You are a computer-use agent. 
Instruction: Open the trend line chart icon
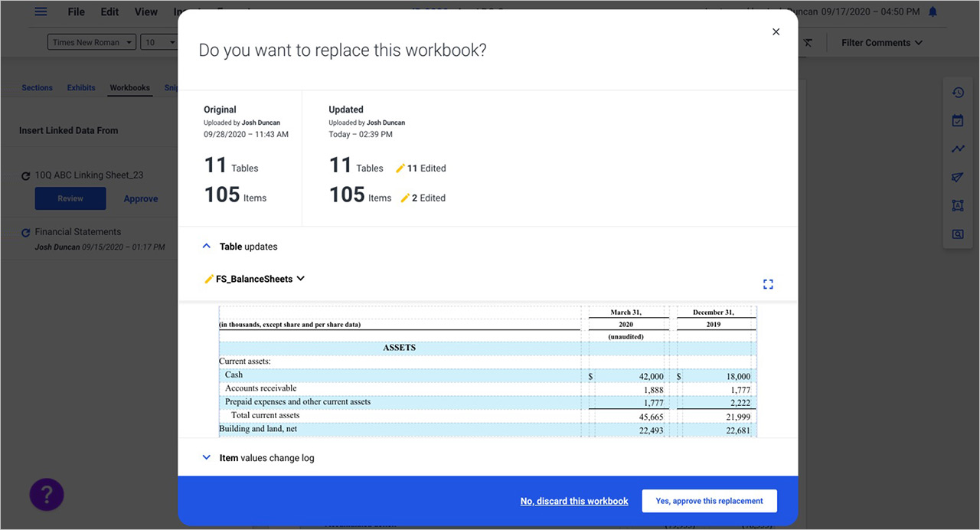pos(958,149)
